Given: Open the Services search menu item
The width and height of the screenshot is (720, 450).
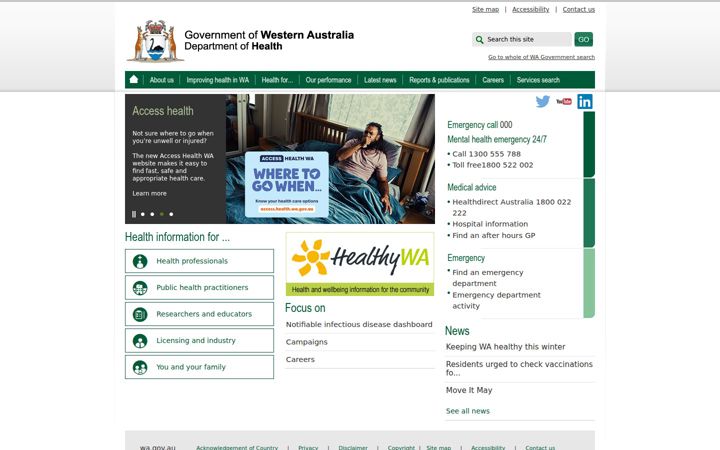Looking at the screenshot, I should tap(538, 80).
